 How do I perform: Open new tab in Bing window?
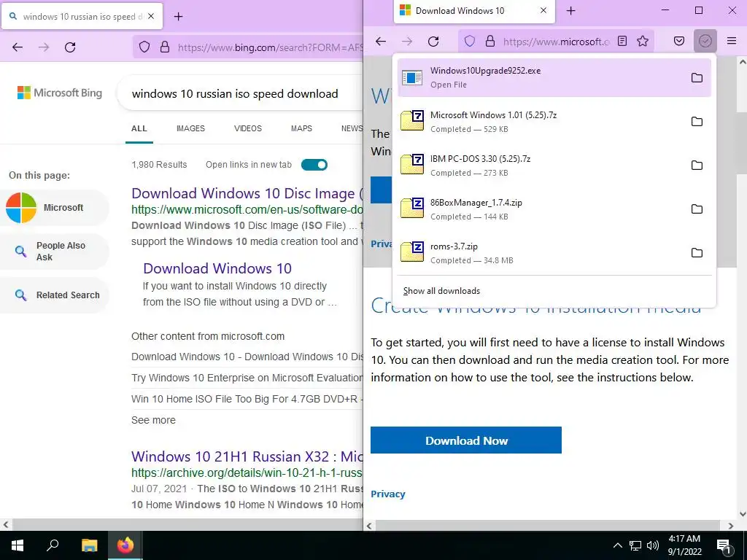click(178, 17)
